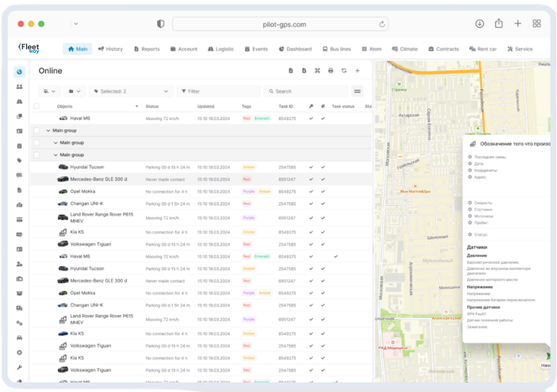This screenshot has width=557, height=392.
Task: Click the pilot-gps.com address bar
Action: 281,24
